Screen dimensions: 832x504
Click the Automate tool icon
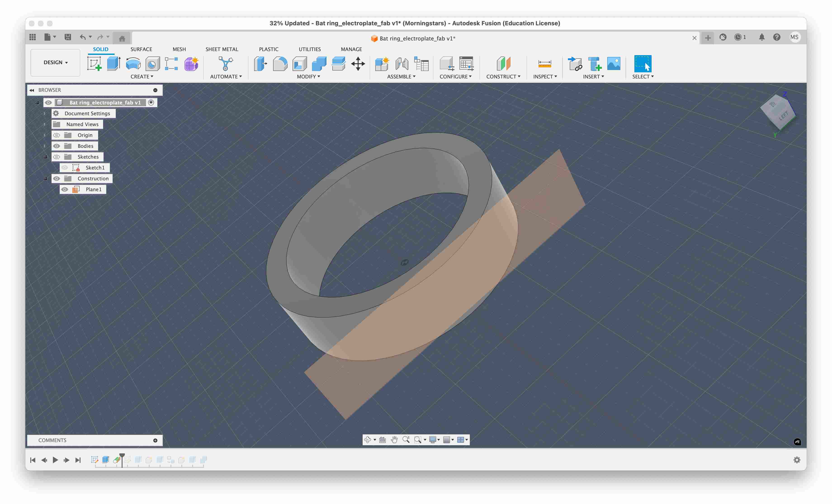click(x=226, y=64)
